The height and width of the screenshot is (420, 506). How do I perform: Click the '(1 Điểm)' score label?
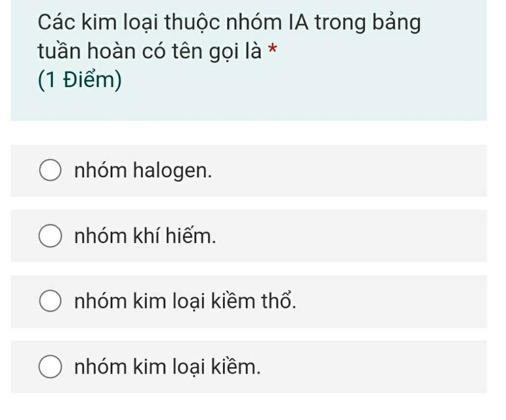(x=80, y=80)
